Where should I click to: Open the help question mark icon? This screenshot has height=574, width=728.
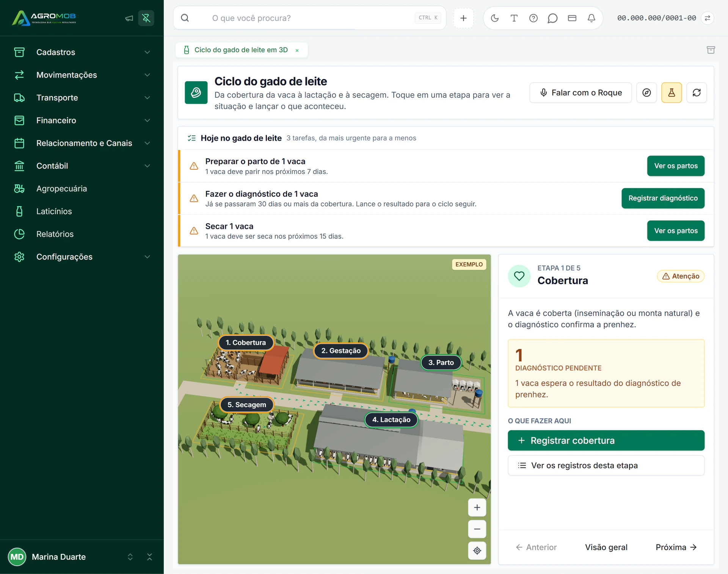click(x=533, y=18)
